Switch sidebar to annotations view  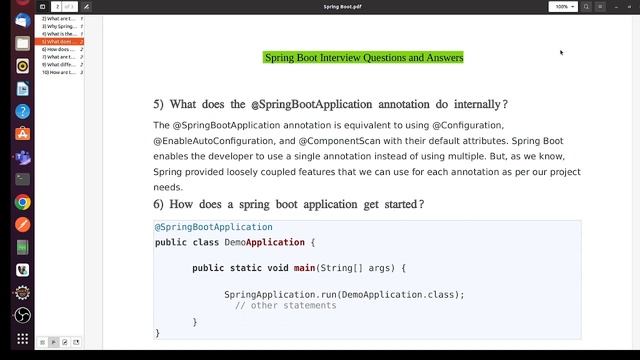[x=65, y=342]
